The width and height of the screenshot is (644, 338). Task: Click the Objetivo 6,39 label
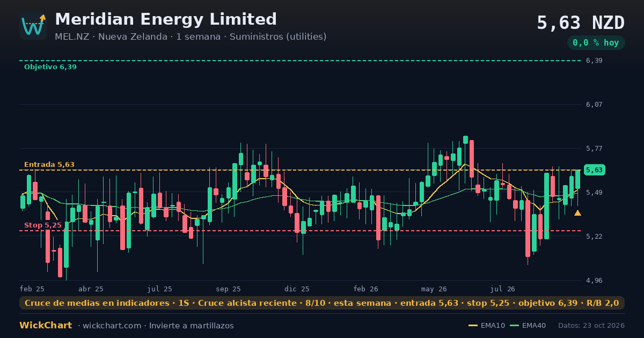pyautogui.click(x=50, y=67)
